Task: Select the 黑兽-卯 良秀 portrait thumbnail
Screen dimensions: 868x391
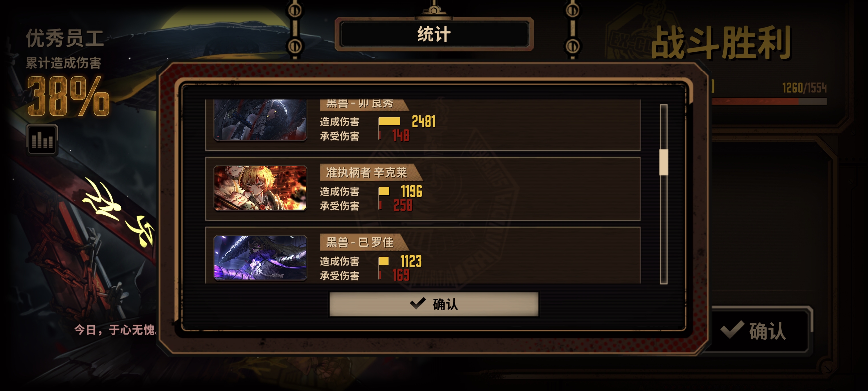Action: coord(260,120)
